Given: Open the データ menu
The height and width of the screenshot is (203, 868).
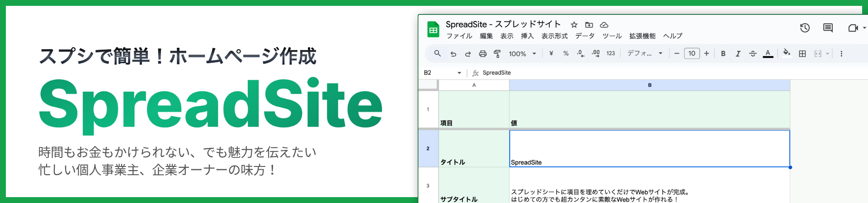Looking at the screenshot, I should (x=585, y=36).
